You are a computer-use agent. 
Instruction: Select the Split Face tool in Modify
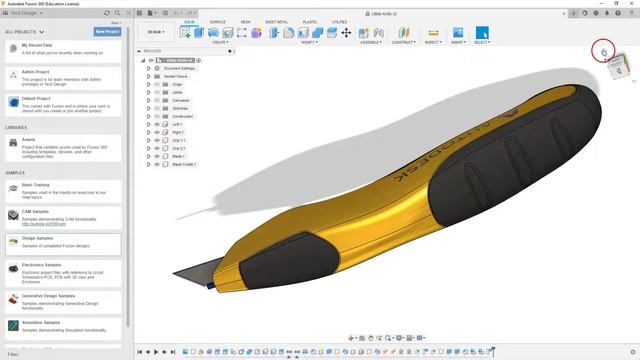(332, 33)
